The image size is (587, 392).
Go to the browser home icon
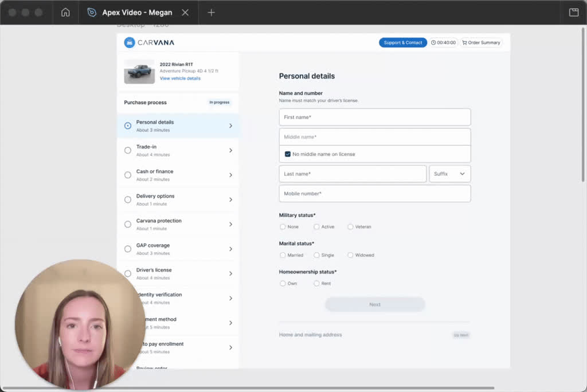[65, 13]
